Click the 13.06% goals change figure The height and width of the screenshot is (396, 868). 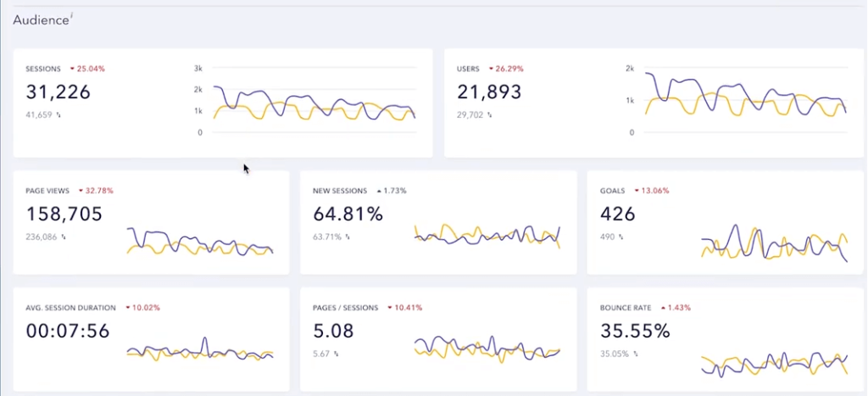point(655,191)
